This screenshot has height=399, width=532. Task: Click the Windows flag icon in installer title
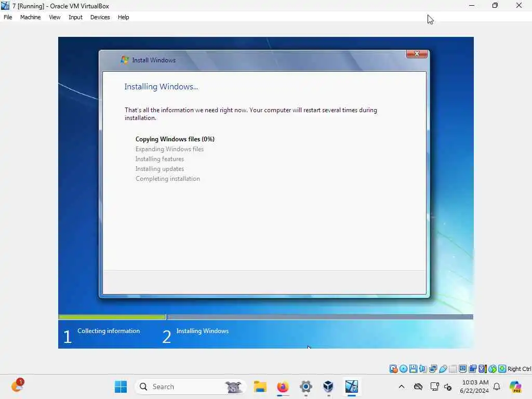click(125, 60)
